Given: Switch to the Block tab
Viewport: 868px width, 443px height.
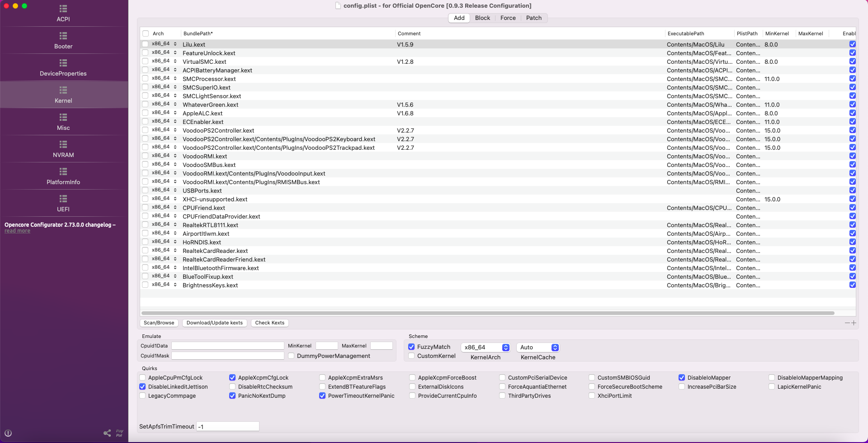Looking at the screenshot, I should coord(482,18).
